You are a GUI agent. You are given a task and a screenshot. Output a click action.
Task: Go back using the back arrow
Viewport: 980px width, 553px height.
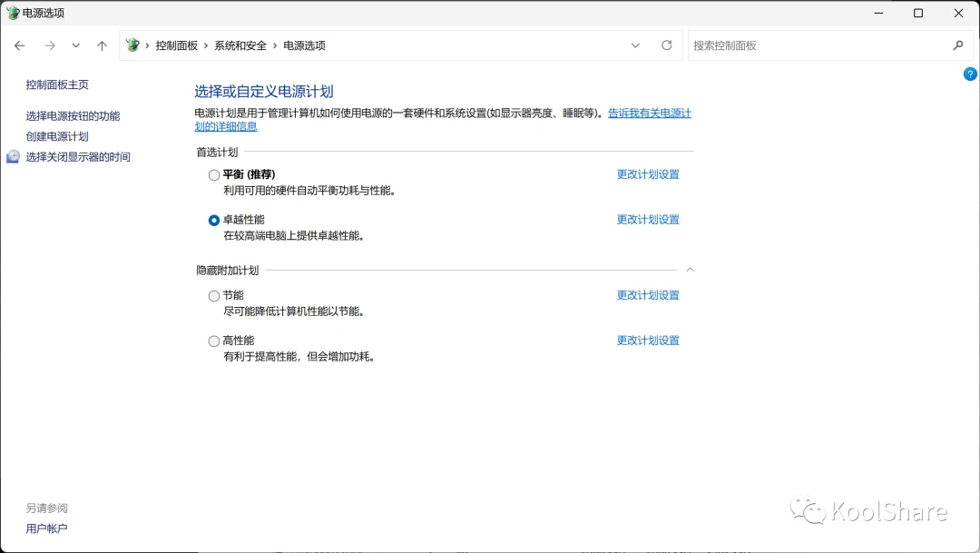[19, 45]
